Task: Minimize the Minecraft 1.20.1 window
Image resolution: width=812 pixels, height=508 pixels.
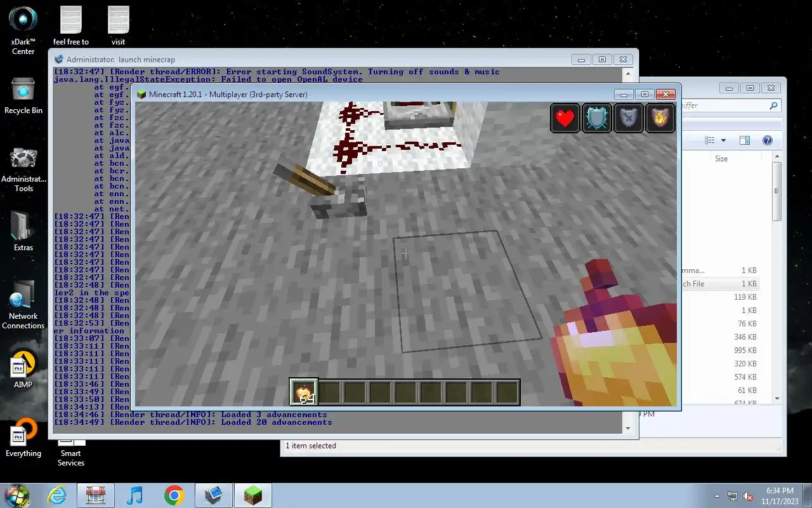Action: click(x=624, y=94)
